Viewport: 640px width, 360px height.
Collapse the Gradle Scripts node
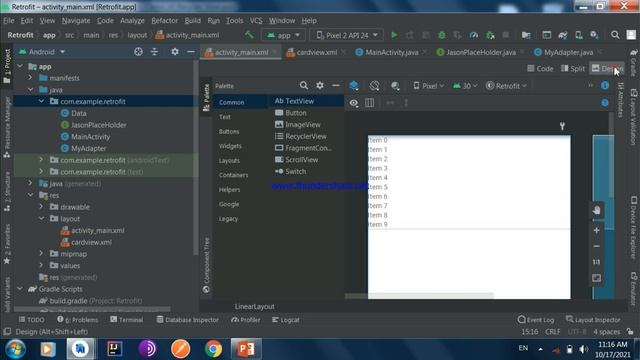(20, 289)
